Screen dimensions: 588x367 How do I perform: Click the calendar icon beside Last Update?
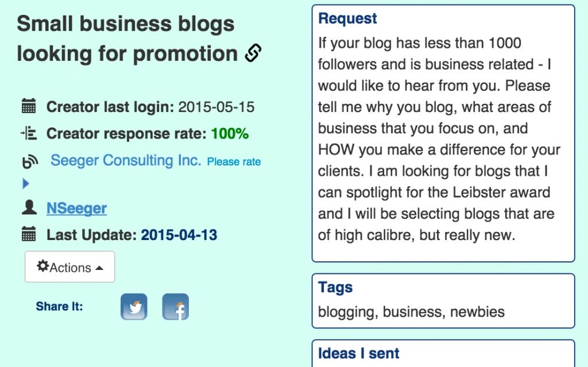point(28,234)
